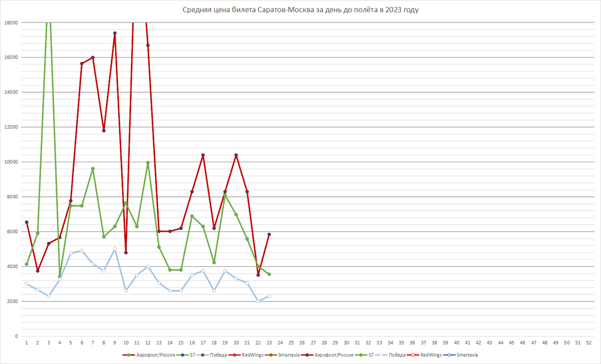Viewport: 601px width, 364px height.
Task: Click red Аэрофлот data point at week 17
Action: (x=203, y=155)
